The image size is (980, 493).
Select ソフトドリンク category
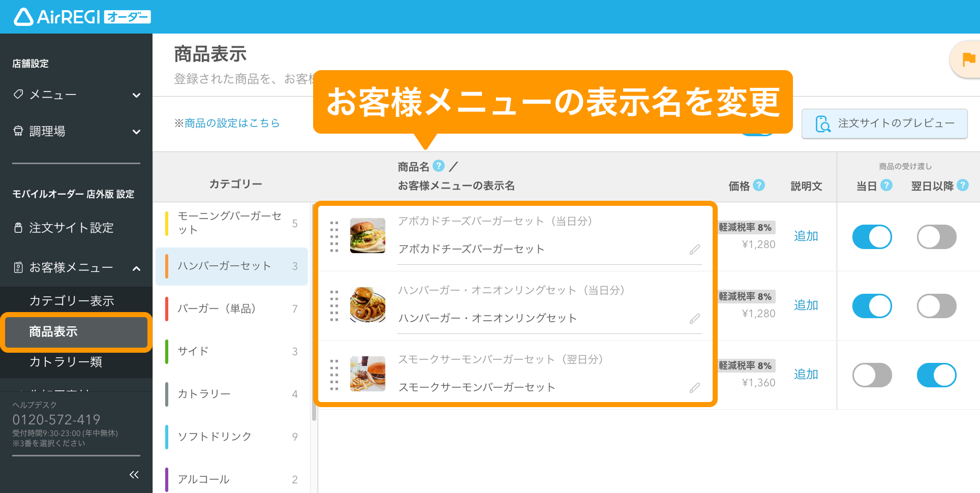pyautogui.click(x=232, y=437)
